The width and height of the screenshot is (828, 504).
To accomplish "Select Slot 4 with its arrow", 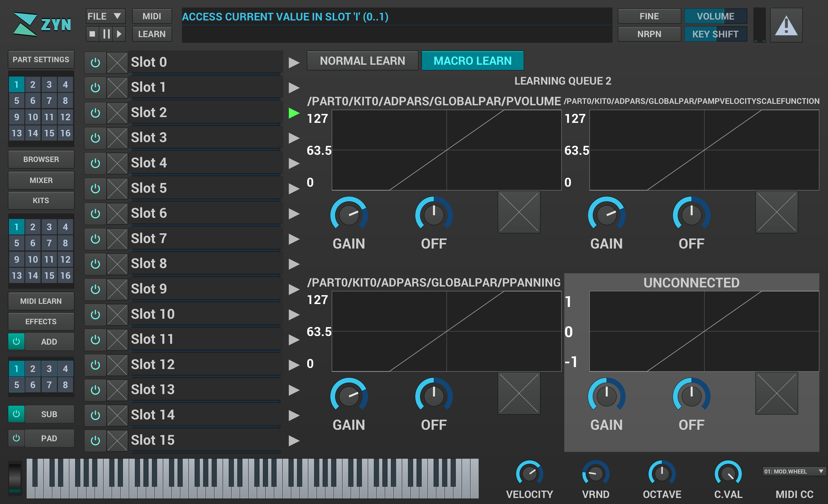I will point(294,163).
